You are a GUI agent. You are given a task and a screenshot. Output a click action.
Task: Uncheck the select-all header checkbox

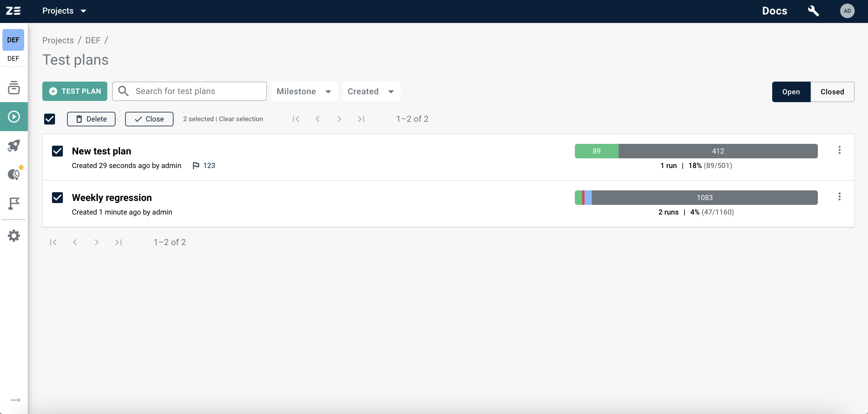point(50,118)
